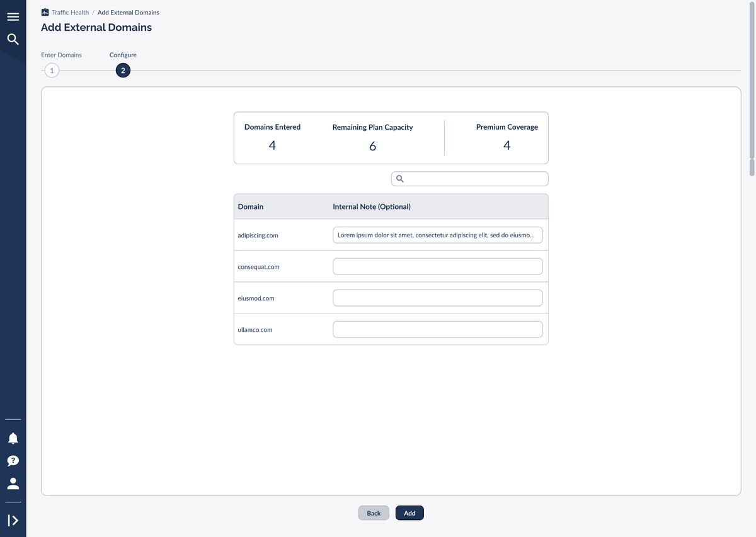Select the eiusmod.com domain text
This screenshot has width=756, height=537.
256,298
